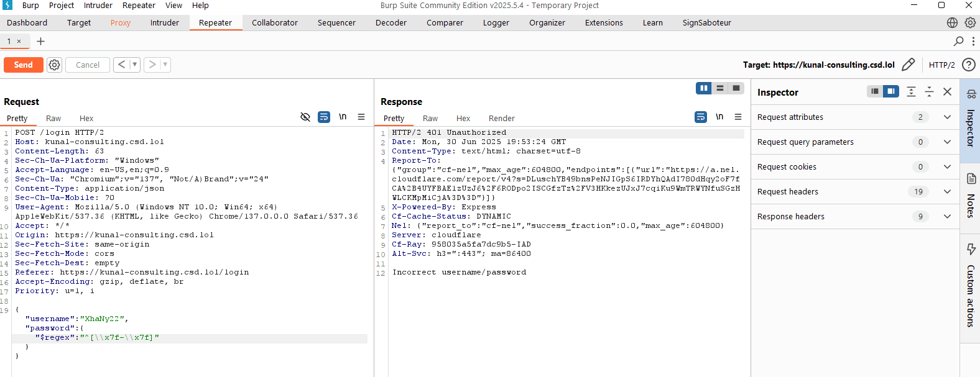Viewport: 980px width, 377px height.
Task: Select tabbed combined layout view
Action: pyautogui.click(x=736, y=88)
